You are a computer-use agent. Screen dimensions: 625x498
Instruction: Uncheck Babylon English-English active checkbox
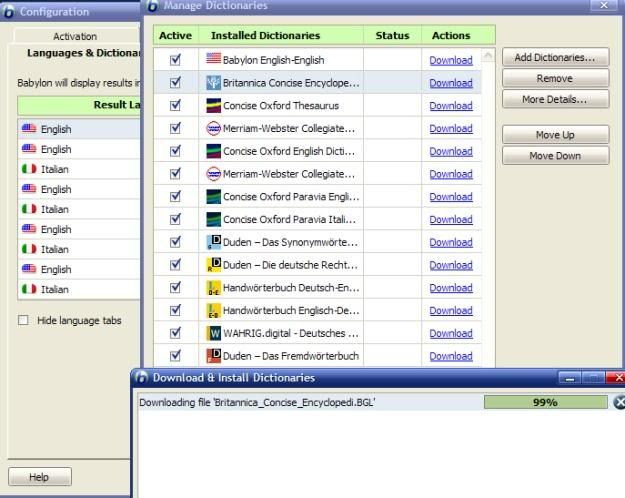click(175, 60)
